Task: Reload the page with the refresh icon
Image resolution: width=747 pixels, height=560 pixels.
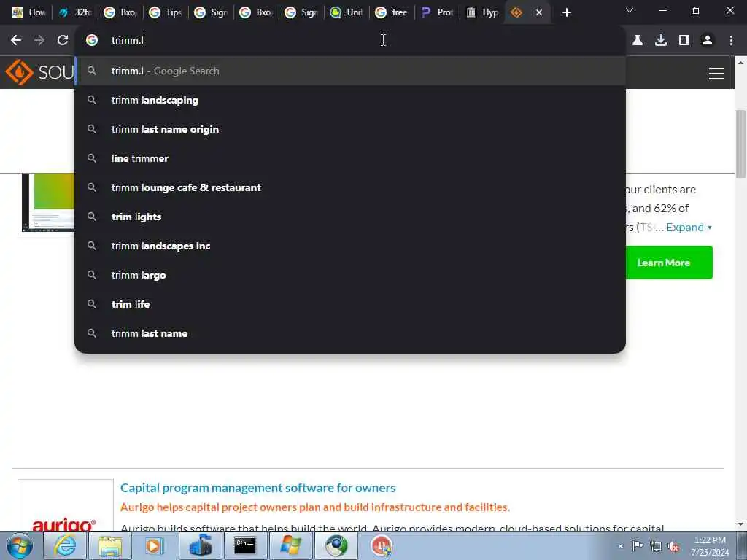Action: (63, 41)
